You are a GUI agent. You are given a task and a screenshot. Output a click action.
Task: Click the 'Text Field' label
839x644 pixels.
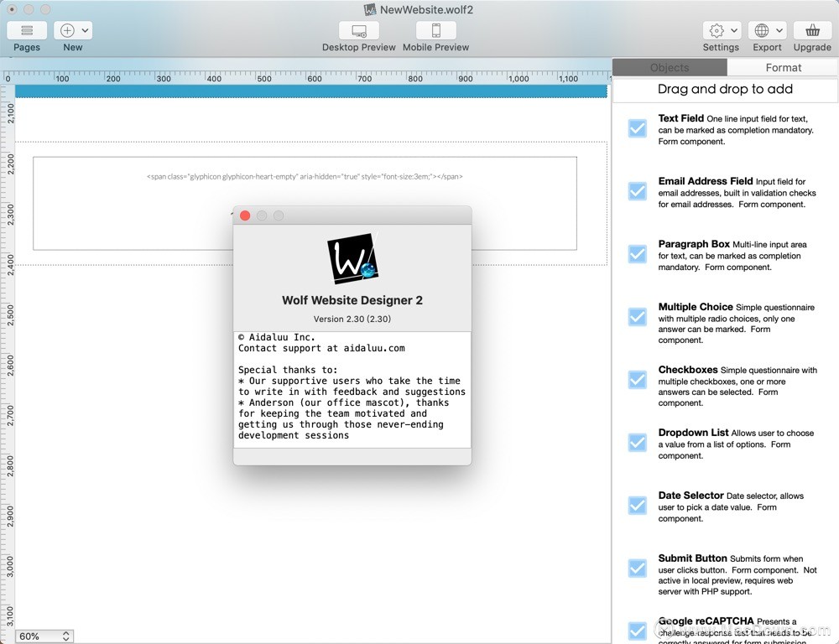coord(680,118)
